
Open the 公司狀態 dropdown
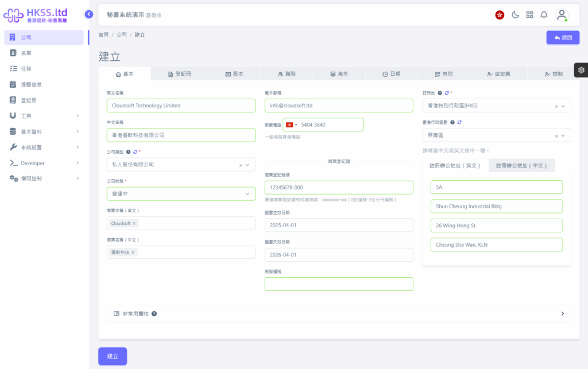pos(181,194)
